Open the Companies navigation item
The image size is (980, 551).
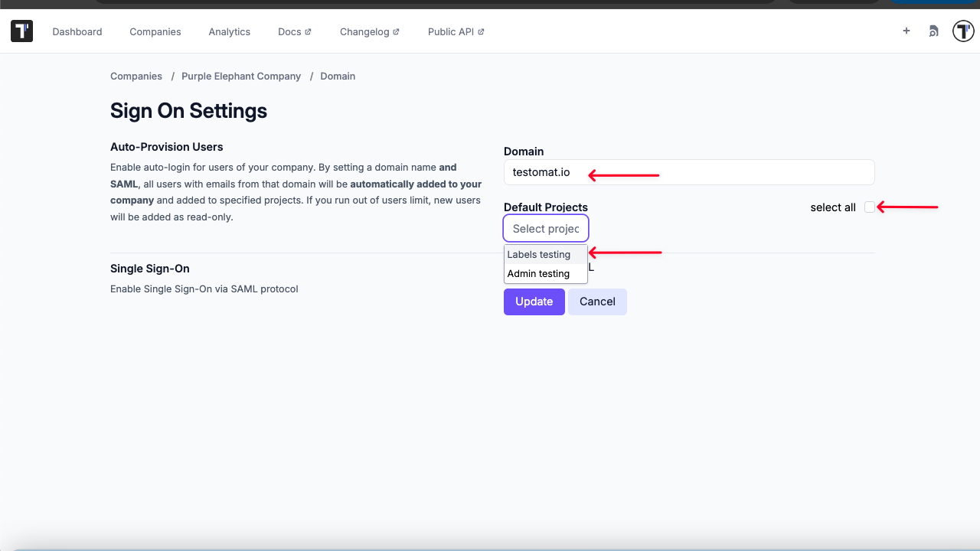coord(155,31)
